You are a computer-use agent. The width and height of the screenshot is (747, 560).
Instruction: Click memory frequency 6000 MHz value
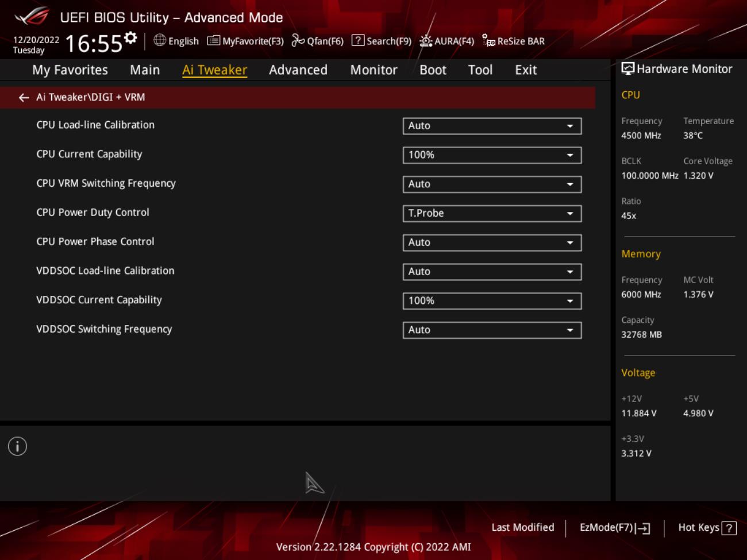point(641,295)
